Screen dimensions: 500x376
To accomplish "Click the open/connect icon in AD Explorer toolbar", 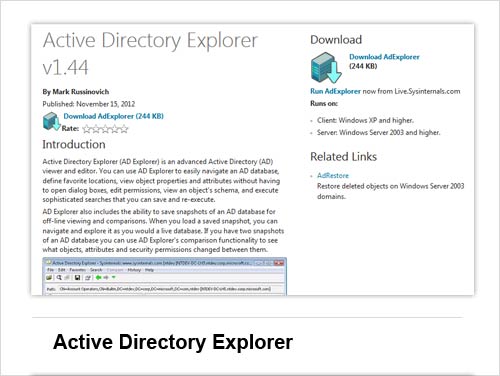I will point(49,278).
